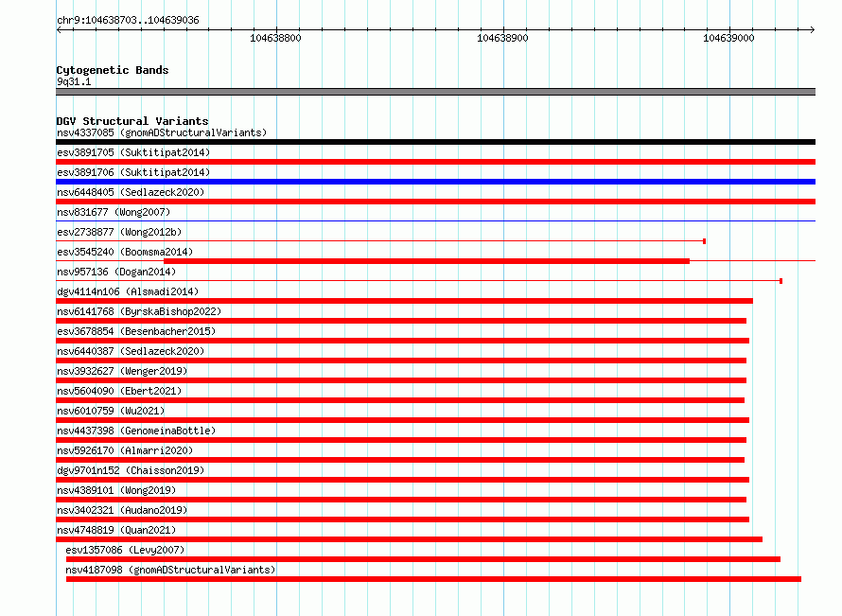Image resolution: width=842 pixels, height=616 pixels.
Task: Click the DGV Structural Variants track heading
Action: point(132,121)
